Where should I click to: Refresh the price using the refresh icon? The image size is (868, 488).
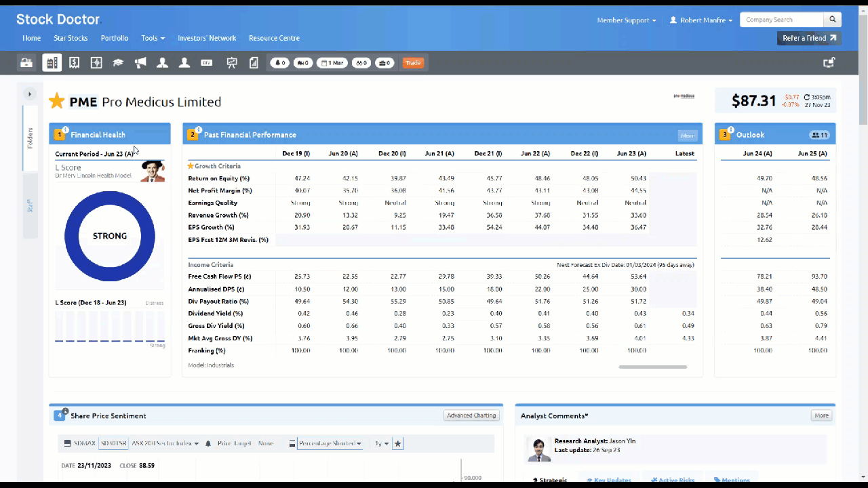click(x=807, y=97)
